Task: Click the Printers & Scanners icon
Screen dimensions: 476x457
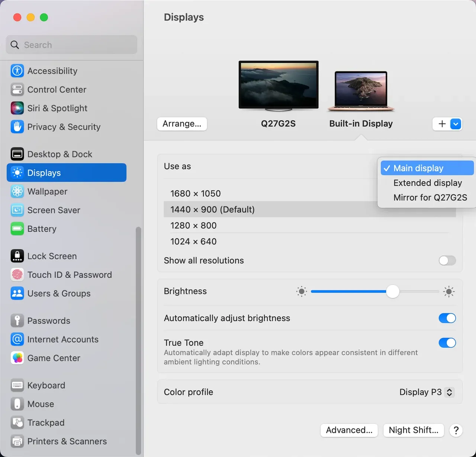Action: point(17,441)
